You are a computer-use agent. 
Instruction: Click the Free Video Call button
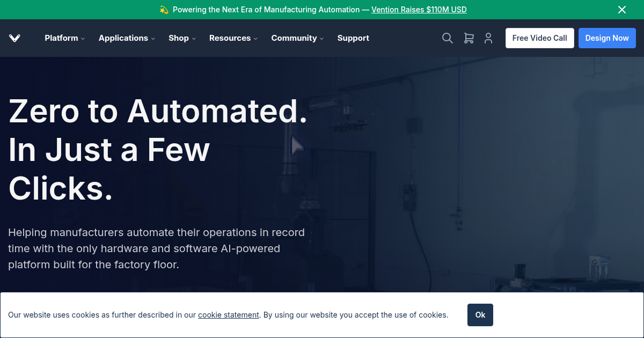pos(540,38)
